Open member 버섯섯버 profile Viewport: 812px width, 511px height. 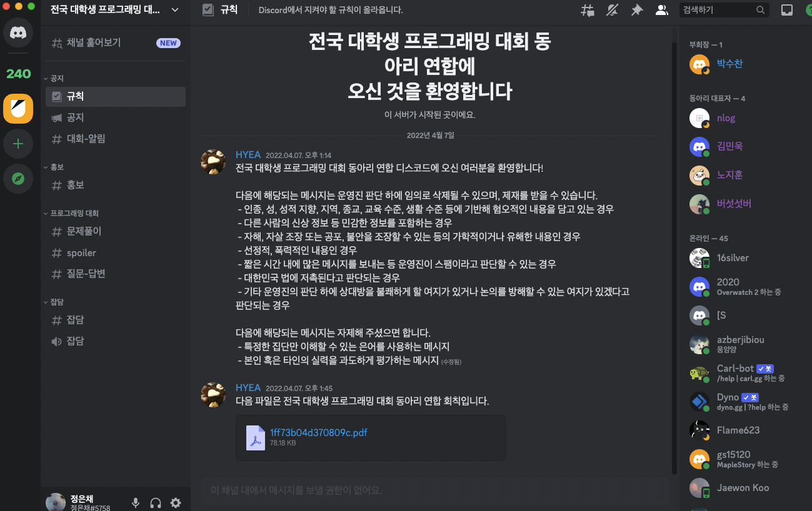coord(743,204)
